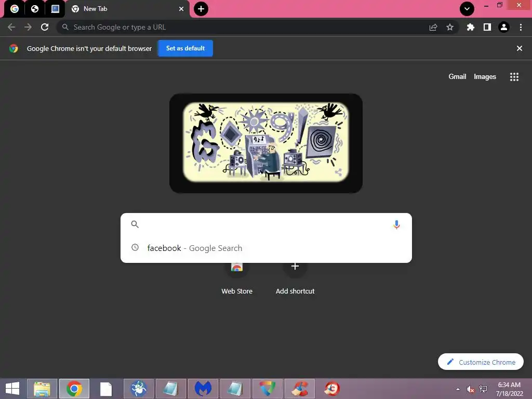Switch to the pinned blue square tab
Viewport: 532px width, 399px height.
[55, 9]
